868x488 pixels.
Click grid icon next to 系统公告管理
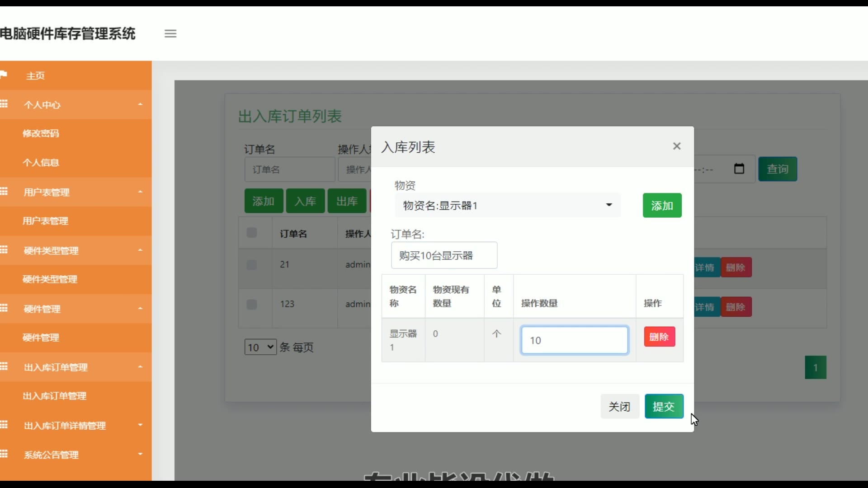(4, 454)
